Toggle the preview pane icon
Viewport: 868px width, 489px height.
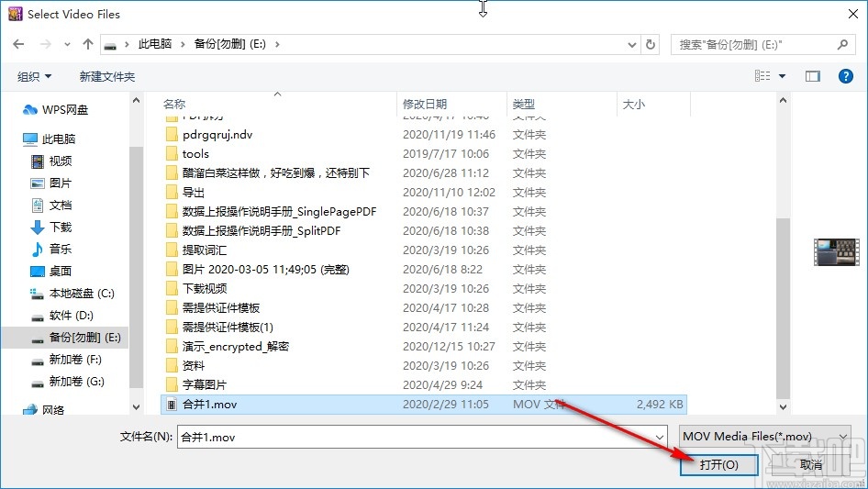pos(813,76)
